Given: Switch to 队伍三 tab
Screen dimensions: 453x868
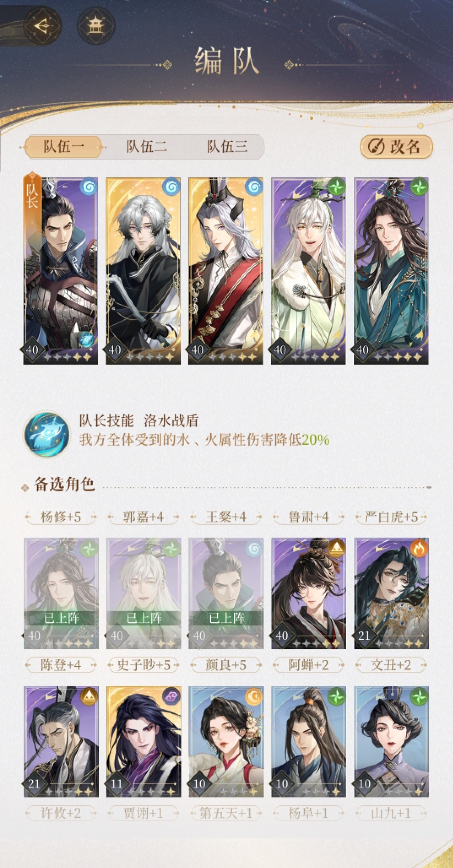Looking at the screenshot, I should tap(227, 147).
